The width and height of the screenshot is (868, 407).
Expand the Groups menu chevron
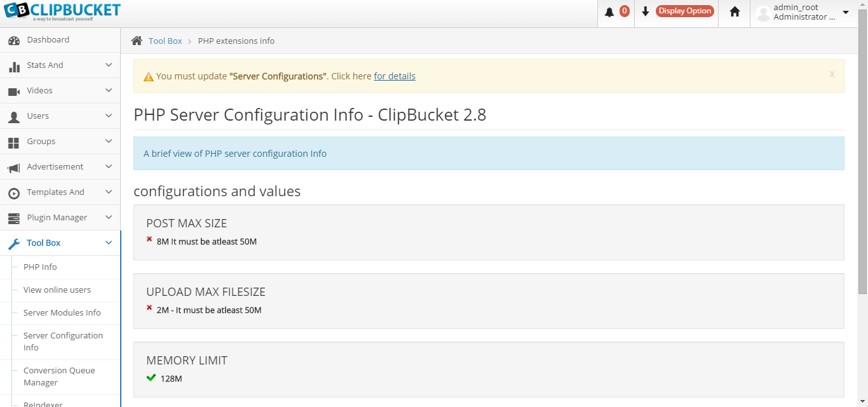pos(109,141)
